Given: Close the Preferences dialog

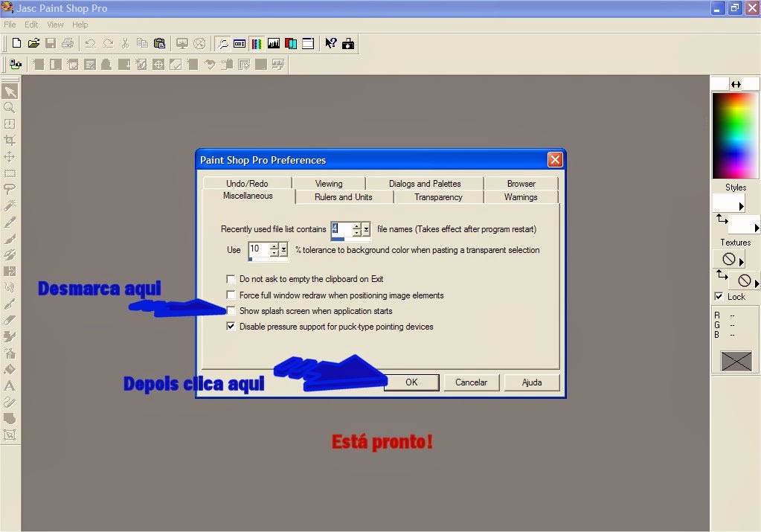Looking at the screenshot, I should (x=555, y=160).
